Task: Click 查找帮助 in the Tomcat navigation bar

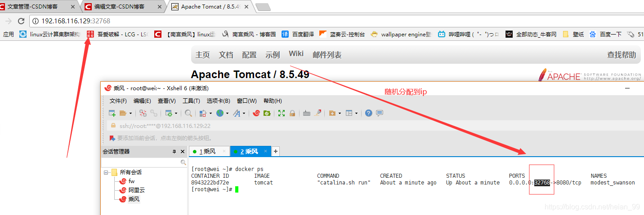Action: coord(622,55)
